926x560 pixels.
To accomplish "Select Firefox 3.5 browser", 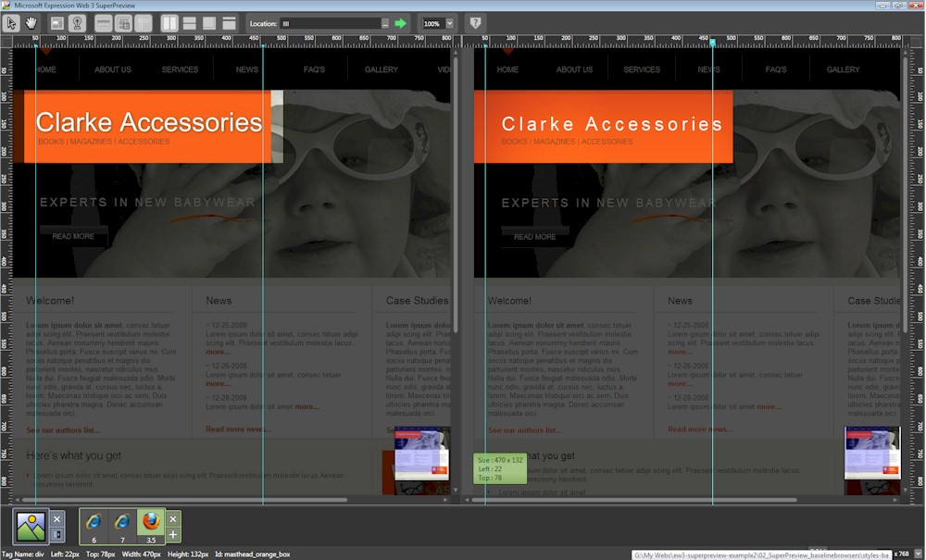I will click(151, 527).
